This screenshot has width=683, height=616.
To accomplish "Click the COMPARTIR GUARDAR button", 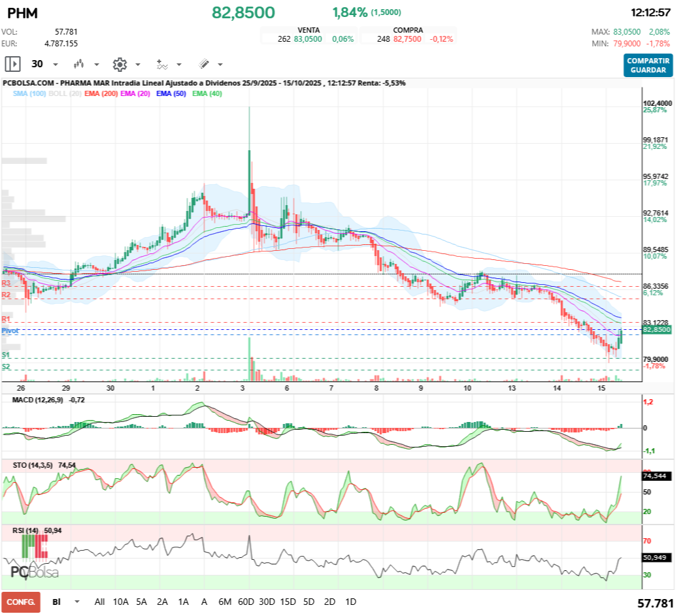I will click(648, 65).
